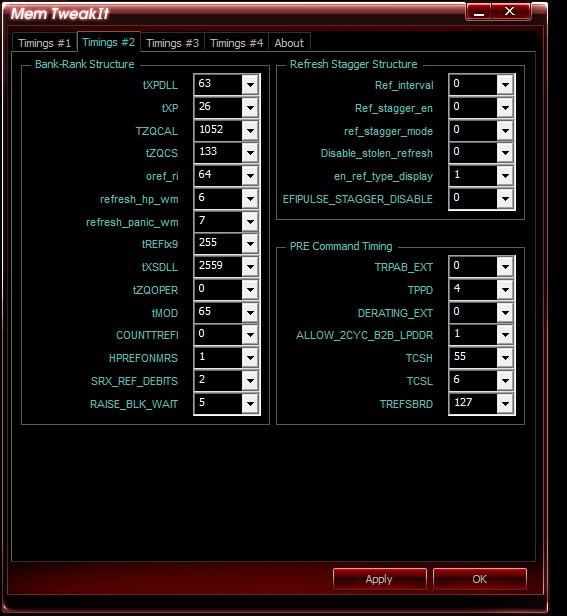Click the 'refresh_panic_wm' setting label
This screenshot has height=616, width=567.
click(x=132, y=222)
